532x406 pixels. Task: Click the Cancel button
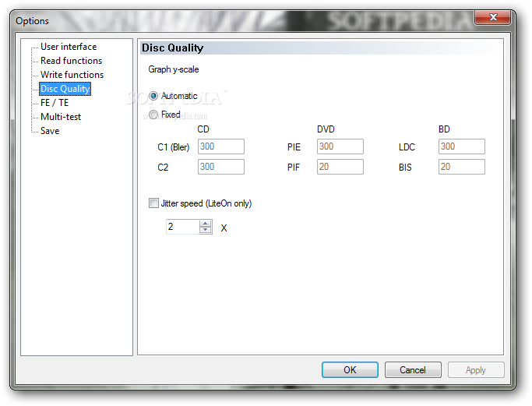(x=413, y=369)
